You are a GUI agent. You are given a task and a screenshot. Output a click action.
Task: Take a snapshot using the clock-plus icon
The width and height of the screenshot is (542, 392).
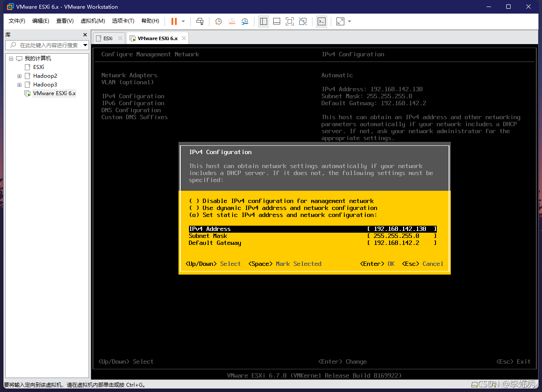click(218, 21)
